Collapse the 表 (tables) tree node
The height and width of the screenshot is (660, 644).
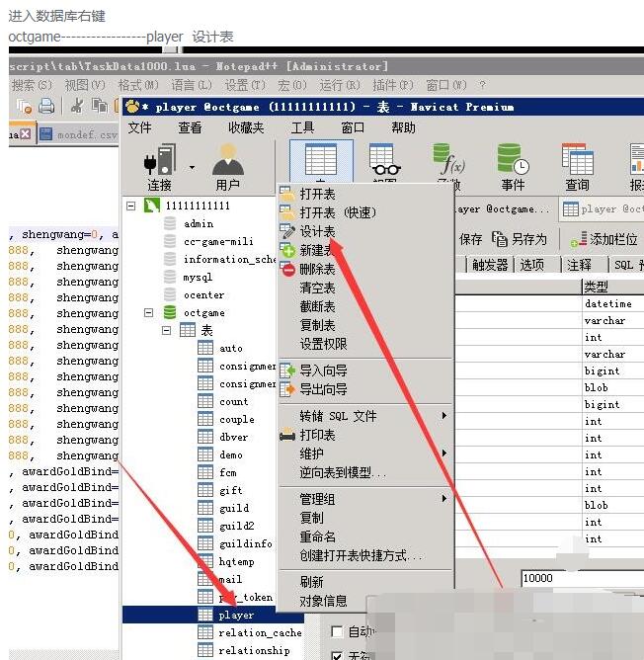167,330
